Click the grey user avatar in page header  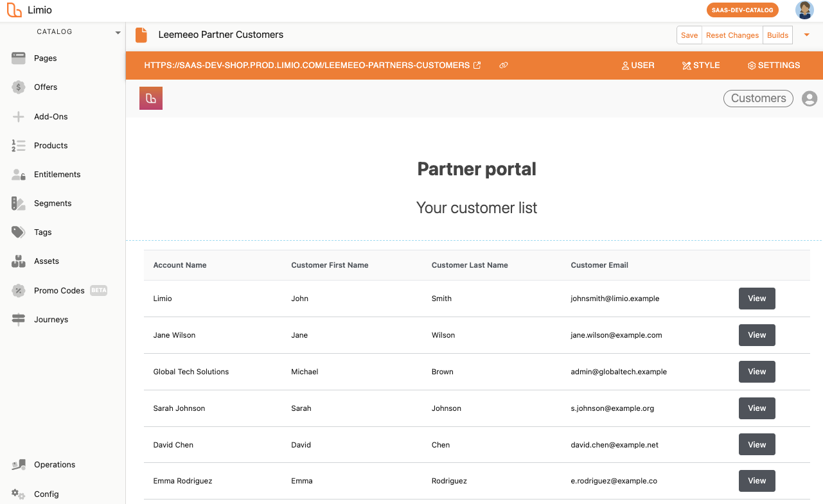tap(810, 98)
